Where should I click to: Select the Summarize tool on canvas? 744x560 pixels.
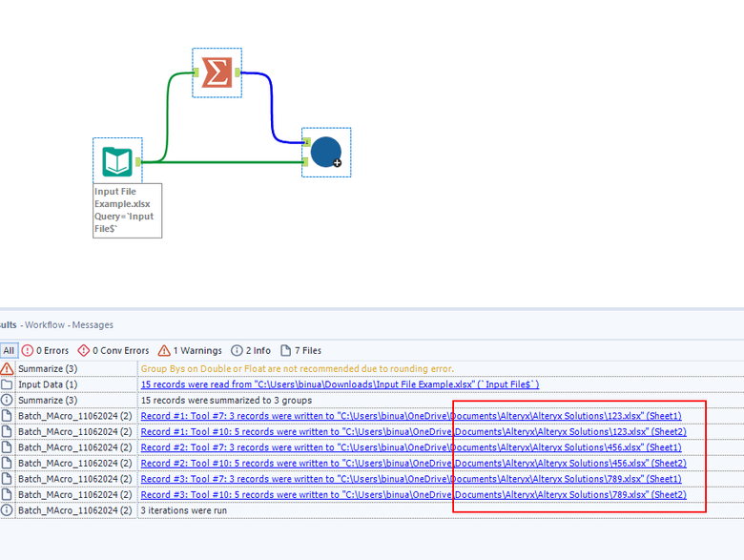[x=217, y=73]
